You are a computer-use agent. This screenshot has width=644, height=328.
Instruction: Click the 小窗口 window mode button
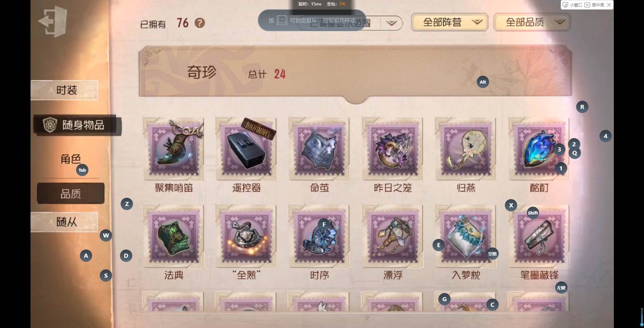pos(572,5)
